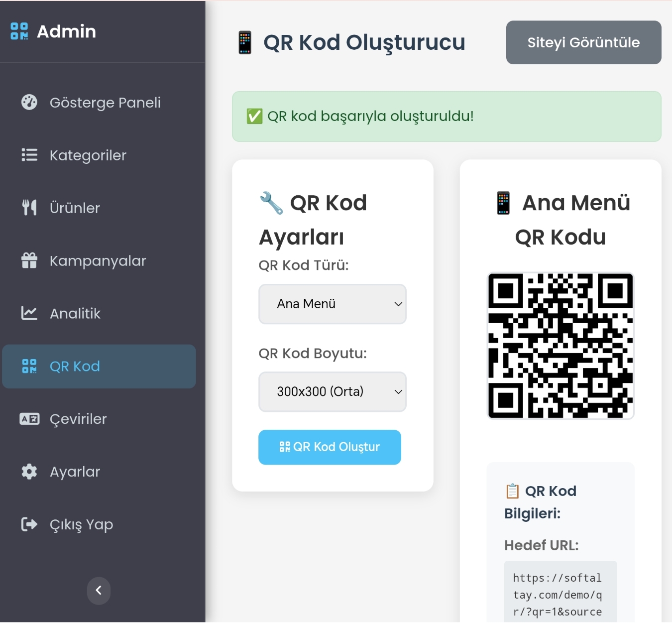Click the Admin logo QR icon
672x623 pixels.
tap(19, 31)
